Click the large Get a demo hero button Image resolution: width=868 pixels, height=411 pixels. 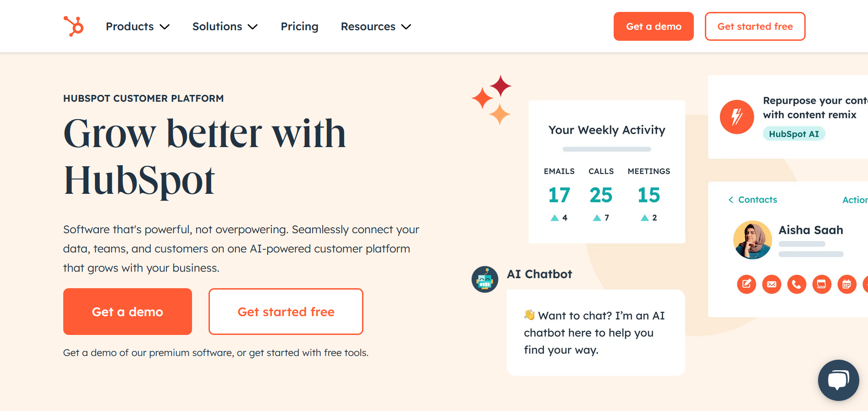127,312
